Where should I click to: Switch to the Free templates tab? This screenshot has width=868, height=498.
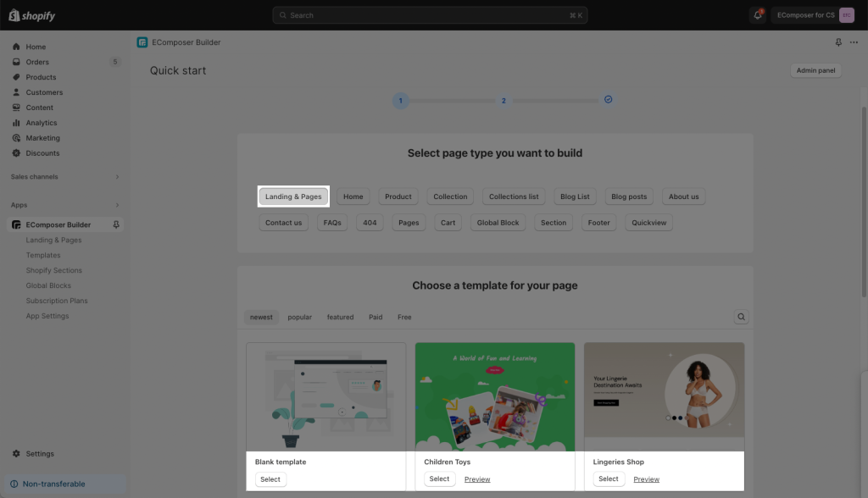[404, 317]
